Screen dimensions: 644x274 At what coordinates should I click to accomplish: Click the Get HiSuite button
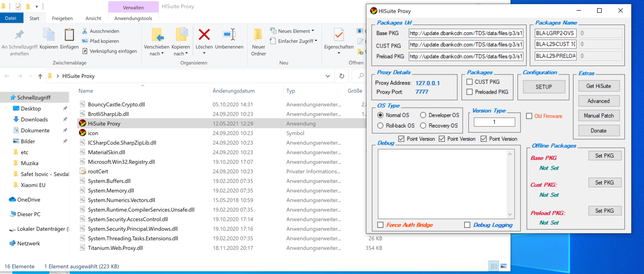(x=599, y=86)
